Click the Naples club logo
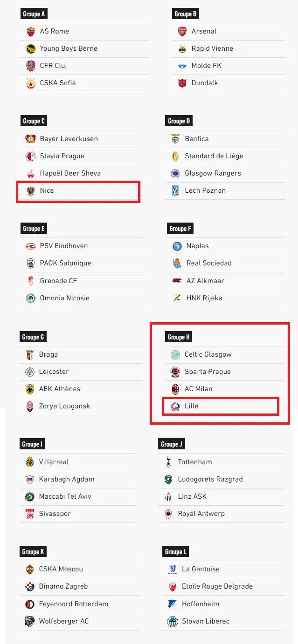 click(177, 246)
